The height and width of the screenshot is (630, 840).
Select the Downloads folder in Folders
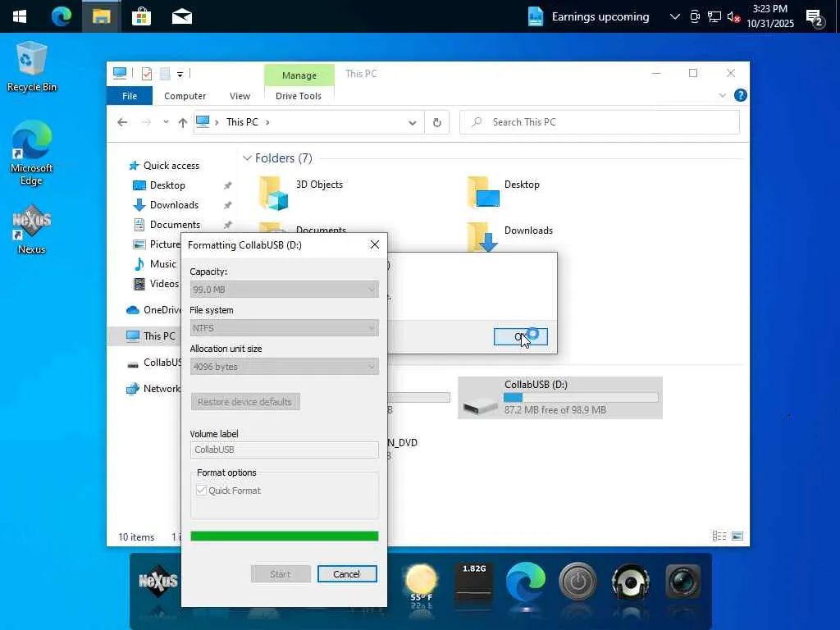pyautogui.click(x=510, y=237)
